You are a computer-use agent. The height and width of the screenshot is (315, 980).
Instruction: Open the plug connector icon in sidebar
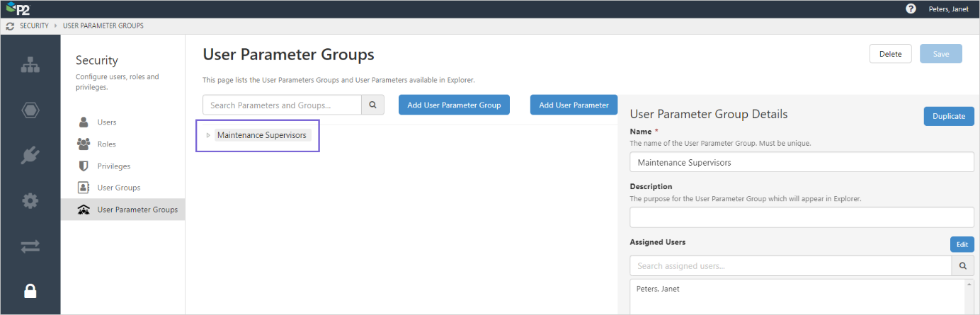click(30, 155)
